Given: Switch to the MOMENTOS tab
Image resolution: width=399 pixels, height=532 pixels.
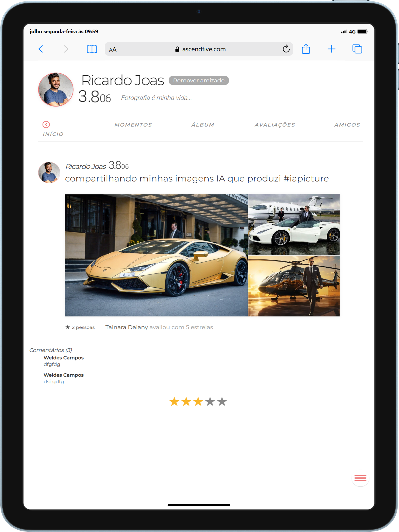Looking at the screenshot, I should point(133,124).
